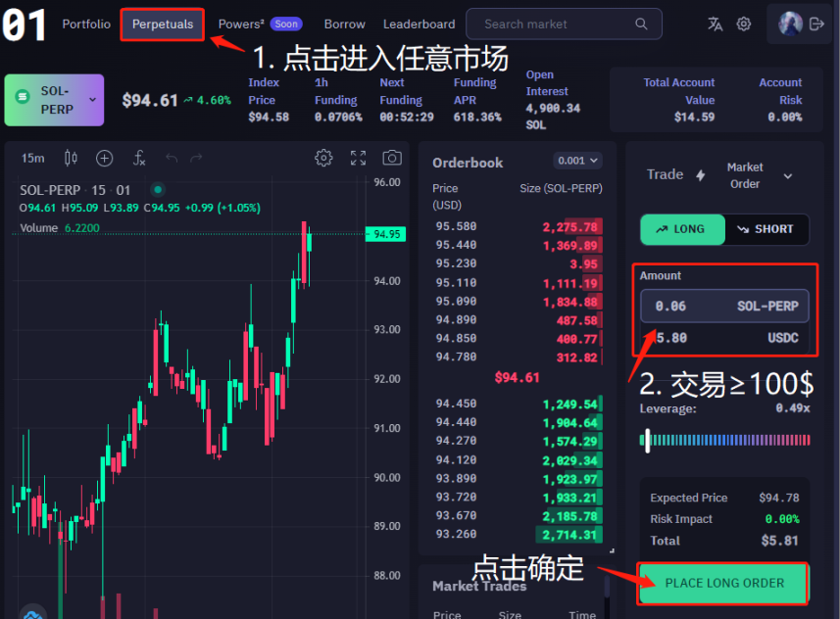
Task: Open settings gear in top navigation
Action: coord(744,24)
